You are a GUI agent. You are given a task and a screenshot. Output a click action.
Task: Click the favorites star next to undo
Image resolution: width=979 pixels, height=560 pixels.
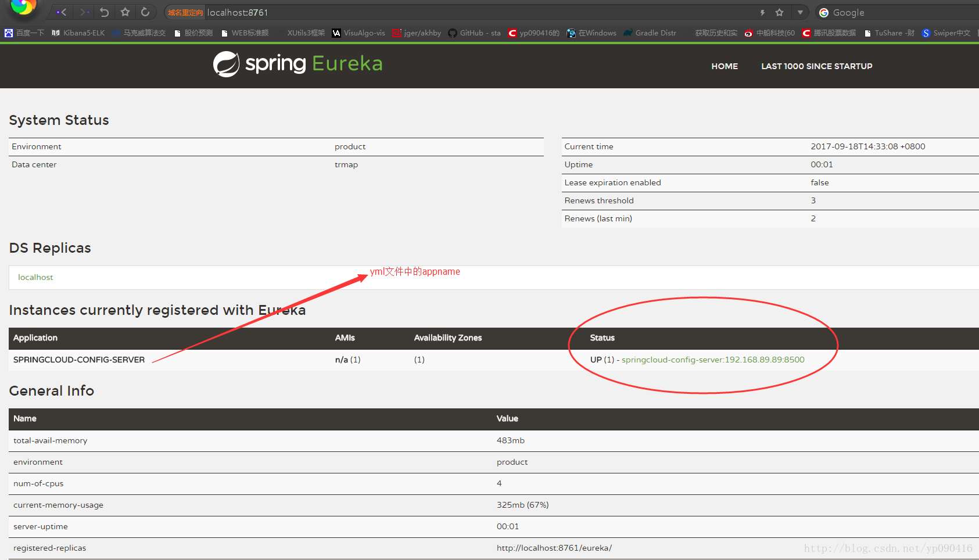point(125,12)
